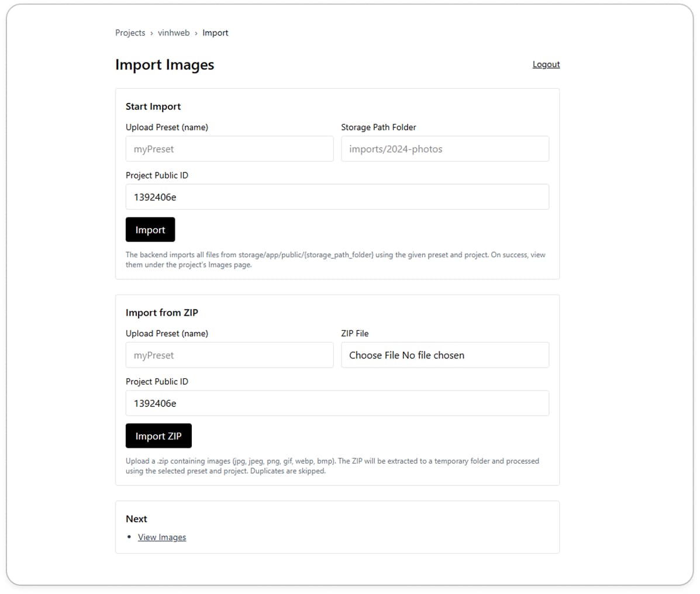Navigate to Projects via the breadcrumb
Image resolution: width=700 pixels, height=594 pixels.
click(x=130, y=33)
